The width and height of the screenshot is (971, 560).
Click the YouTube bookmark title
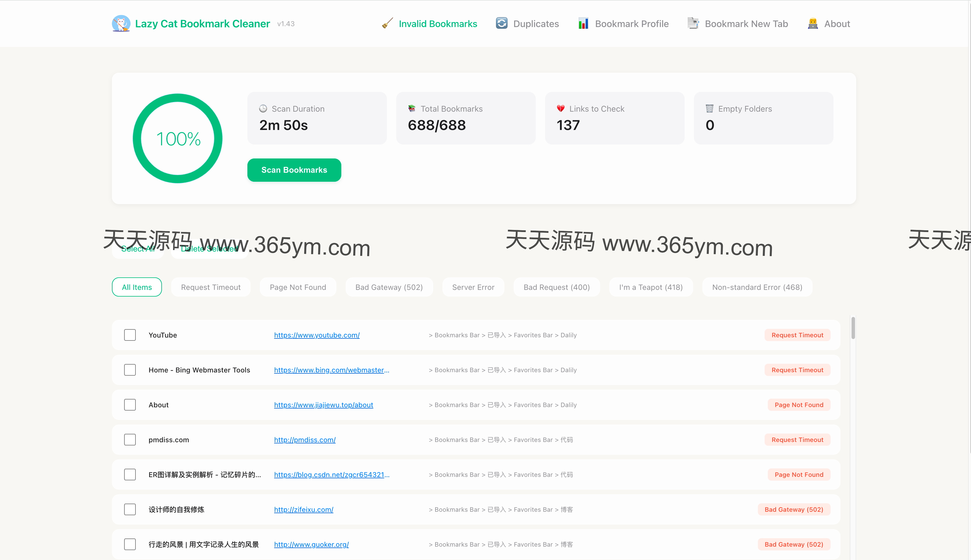point(163,335)
